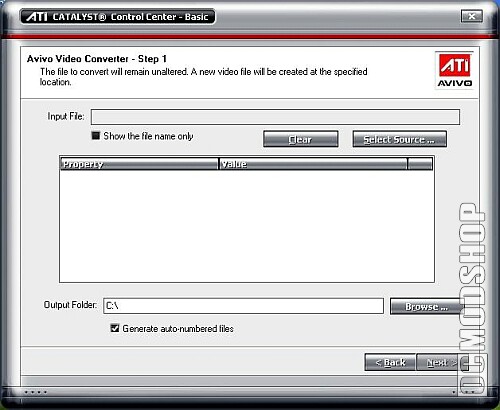The image size is (500, 410).
Task: Click the Input File field
Action: click(275, 117)
